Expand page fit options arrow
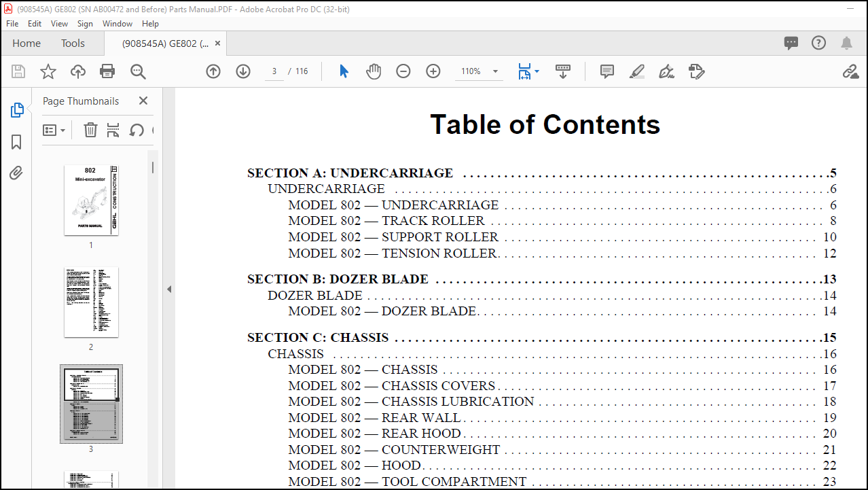This screenshot has height=490, width=868. [x=537, y=71]
